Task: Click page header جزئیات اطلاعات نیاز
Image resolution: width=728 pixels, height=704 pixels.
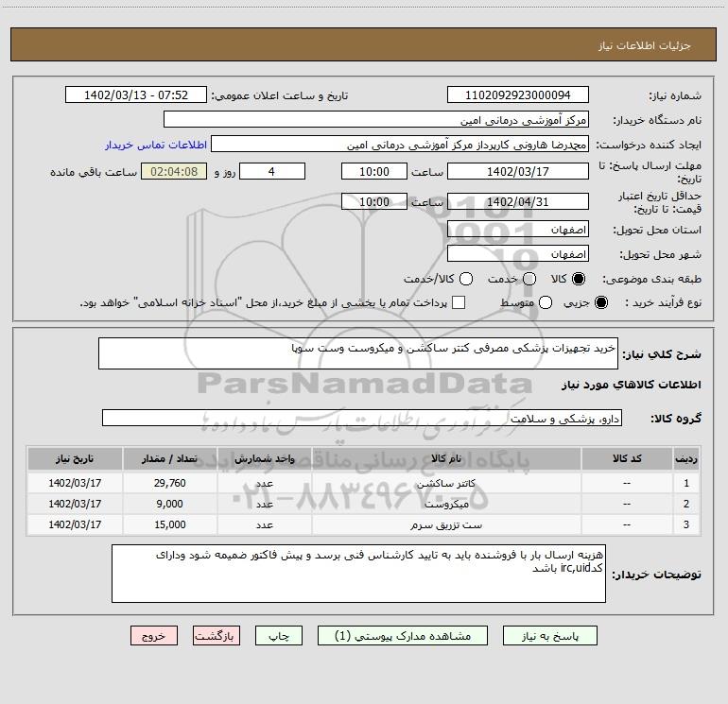Action: point(645,45)
